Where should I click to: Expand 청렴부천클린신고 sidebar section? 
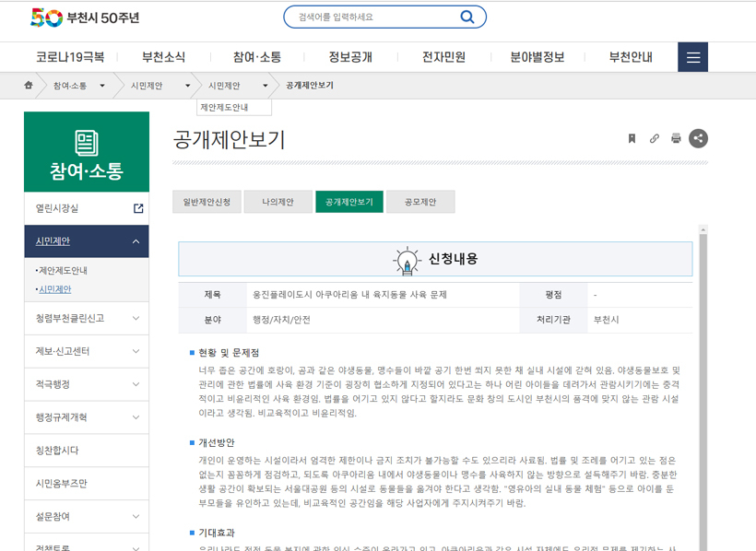pos(87,318)
